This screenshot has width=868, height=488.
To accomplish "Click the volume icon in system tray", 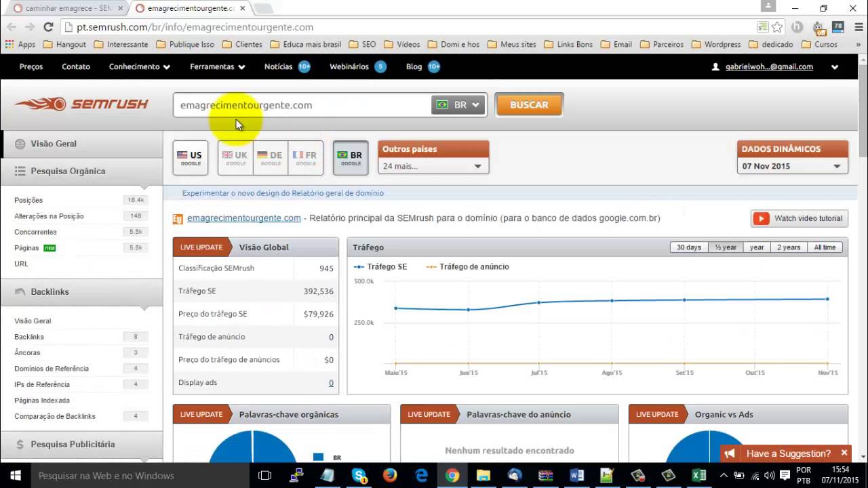I will [770, 476].
